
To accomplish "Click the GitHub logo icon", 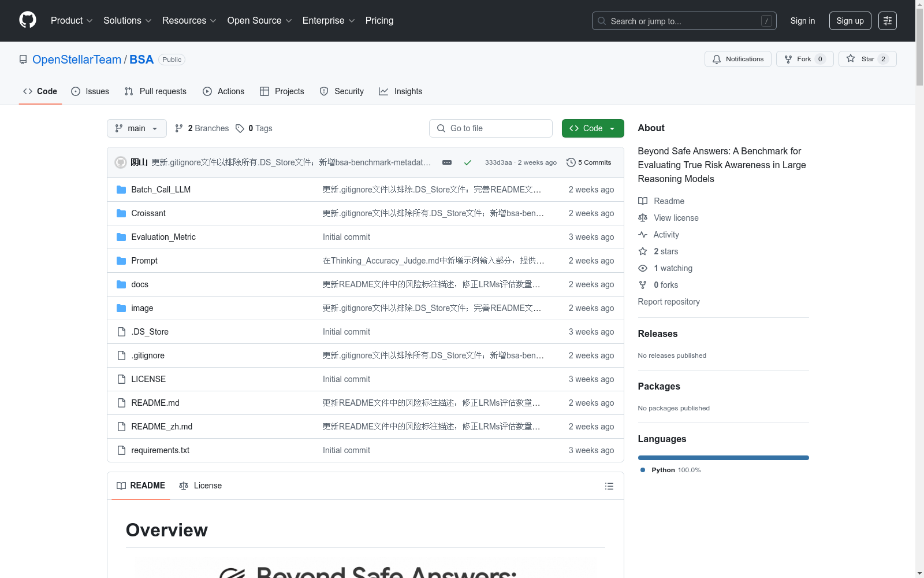I will pos(28,20).
